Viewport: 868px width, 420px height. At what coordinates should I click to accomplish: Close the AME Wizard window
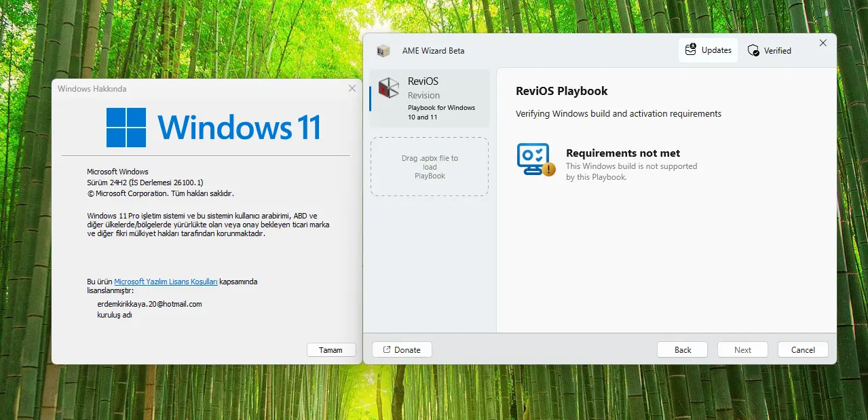click(x=823, y=43)
